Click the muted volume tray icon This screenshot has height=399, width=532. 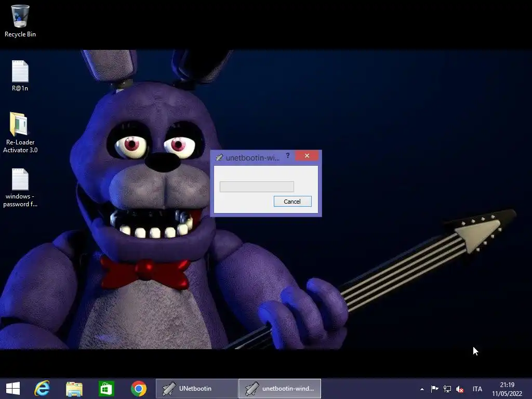(460, 389)
